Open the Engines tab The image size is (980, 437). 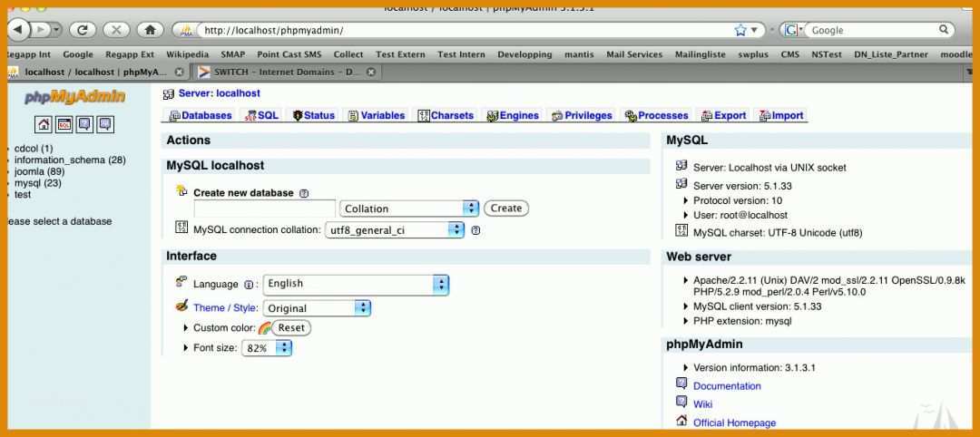pos(513,115)
